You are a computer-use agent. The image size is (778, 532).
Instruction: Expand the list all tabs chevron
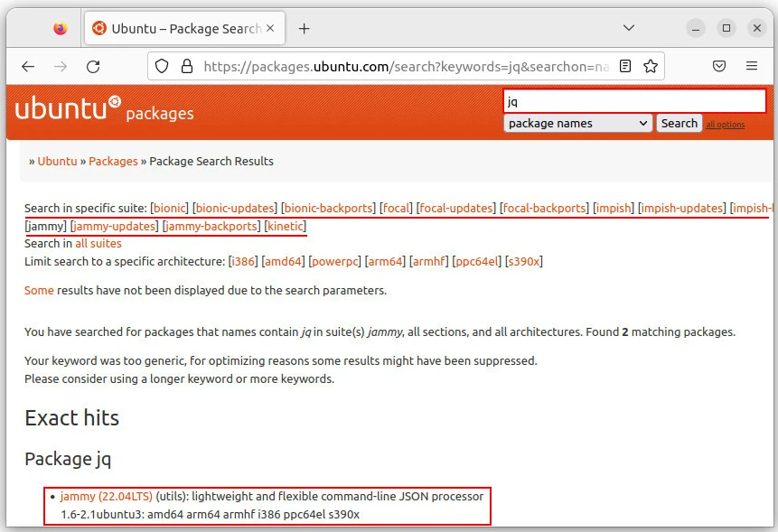click(x=629, y=29)
